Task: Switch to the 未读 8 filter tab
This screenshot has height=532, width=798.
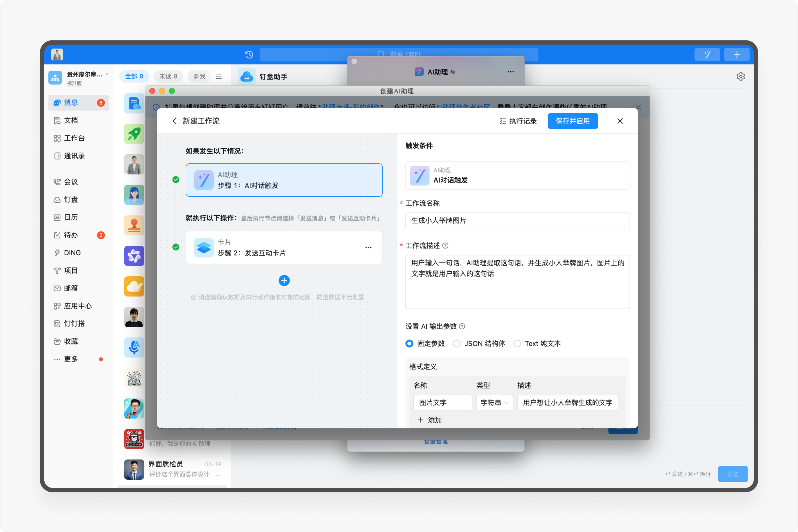Action: click(168, 76)
